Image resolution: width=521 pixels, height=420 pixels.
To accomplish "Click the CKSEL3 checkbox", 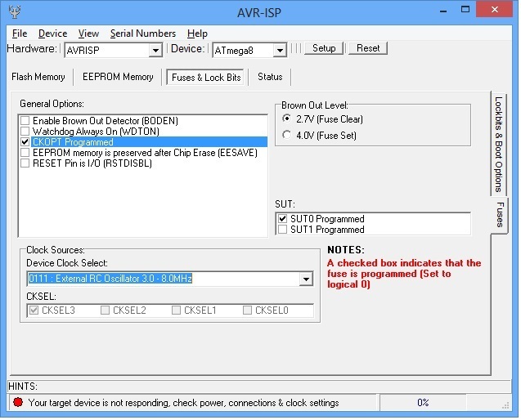I will [x=34, y=311].
